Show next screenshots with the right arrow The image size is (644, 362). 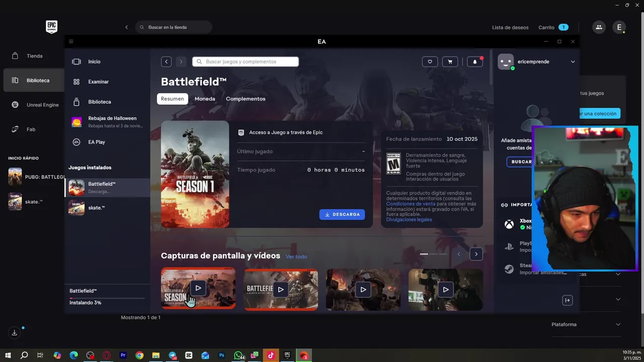click(476, 254)
